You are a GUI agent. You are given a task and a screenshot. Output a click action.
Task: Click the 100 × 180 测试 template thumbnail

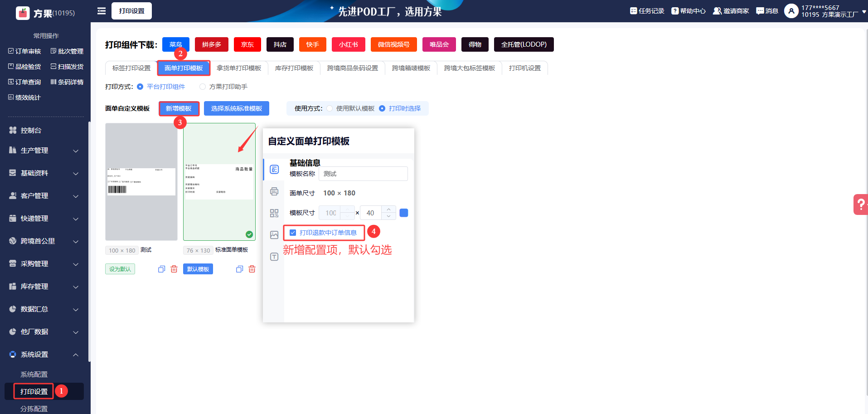coord(141,182)
